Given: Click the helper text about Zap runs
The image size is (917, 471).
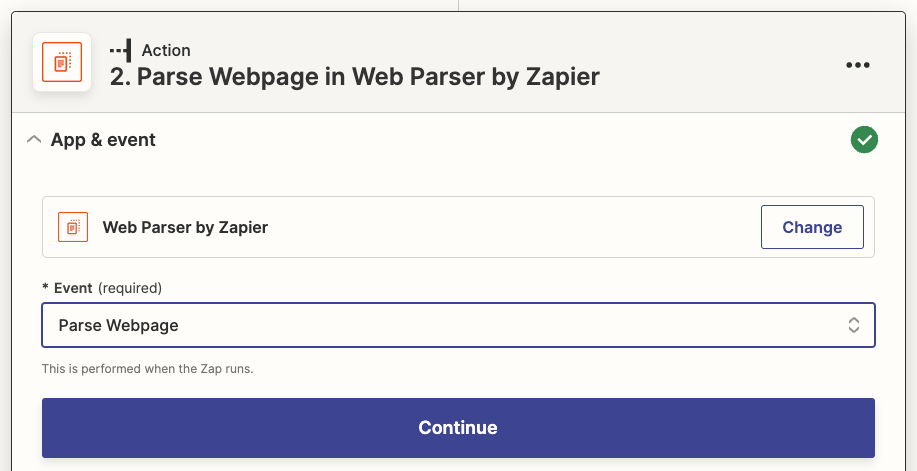Looking at the screenshot, I should pyautogui.click(x=147, y=369).
